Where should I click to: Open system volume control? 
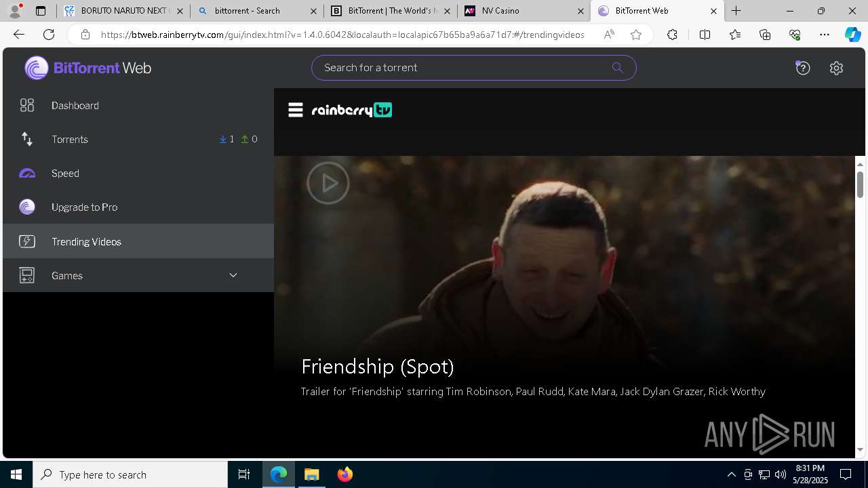781,474
